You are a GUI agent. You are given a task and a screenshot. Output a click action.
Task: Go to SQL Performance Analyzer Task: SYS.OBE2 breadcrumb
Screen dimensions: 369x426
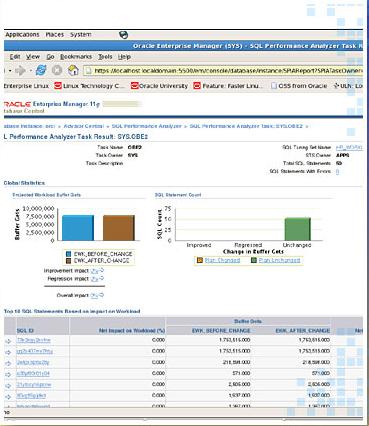point(246,126)
